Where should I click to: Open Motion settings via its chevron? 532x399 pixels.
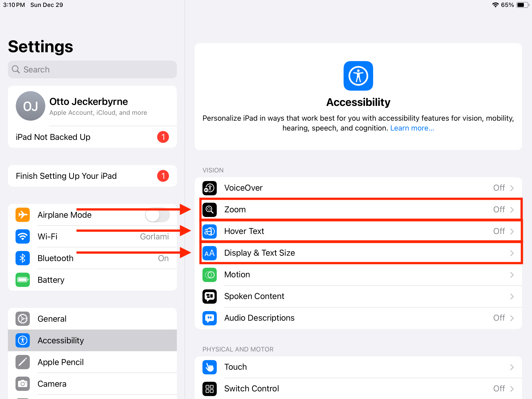coord(512,275)
